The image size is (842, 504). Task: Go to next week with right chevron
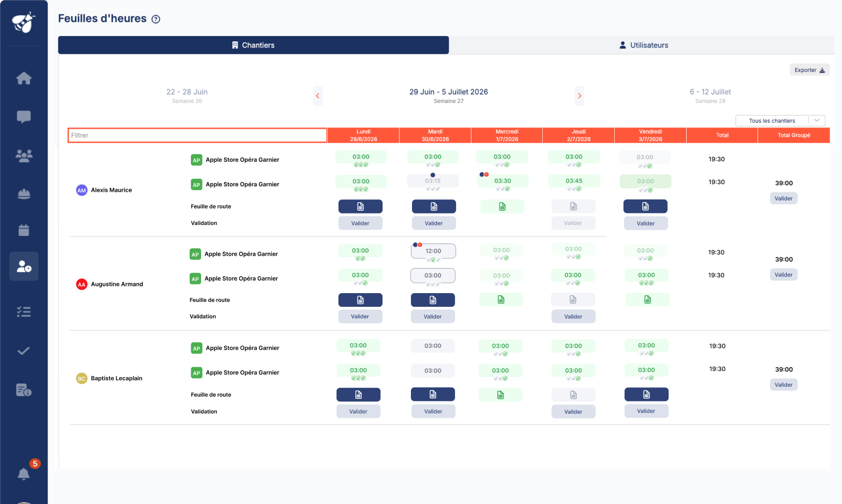(579, 96)
